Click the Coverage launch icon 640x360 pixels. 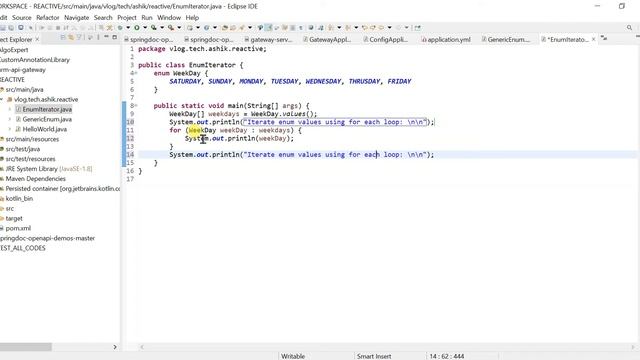point(154,28)
